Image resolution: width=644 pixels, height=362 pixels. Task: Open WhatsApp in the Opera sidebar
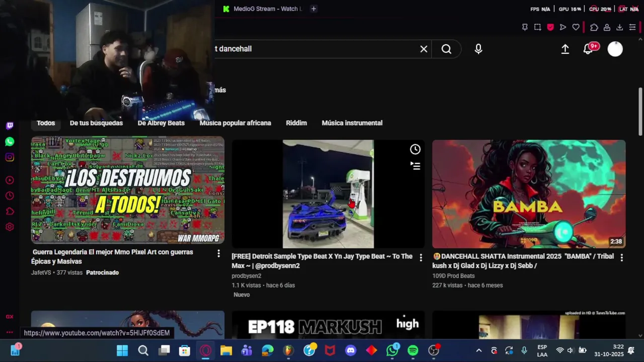coord(10,142)
